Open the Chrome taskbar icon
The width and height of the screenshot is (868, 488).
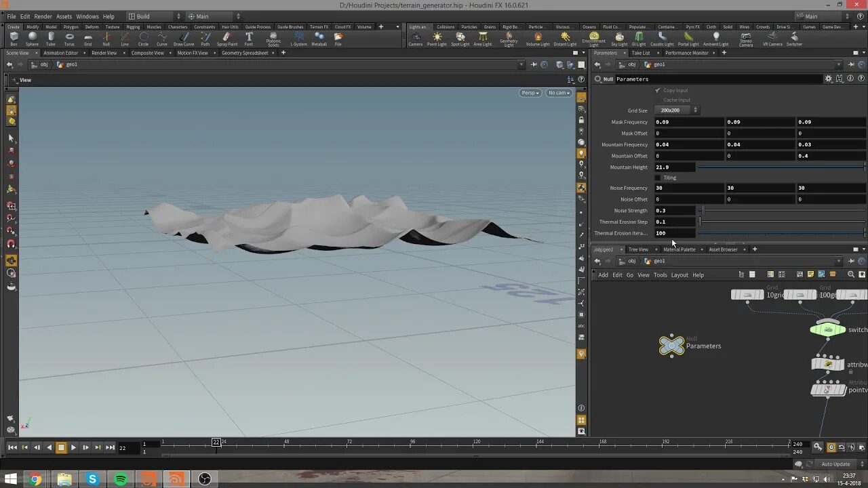click(35, 479)
